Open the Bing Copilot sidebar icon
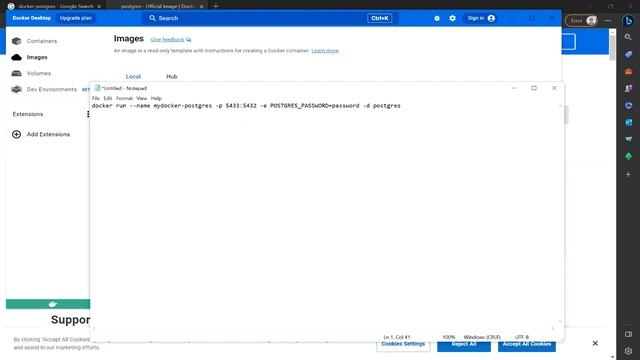 (629, 20)
